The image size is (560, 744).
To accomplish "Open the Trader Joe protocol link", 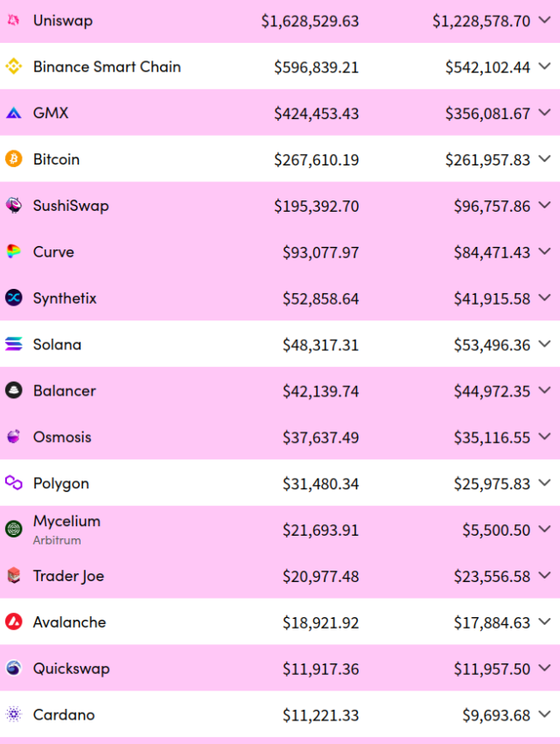I will click(68, 576).
